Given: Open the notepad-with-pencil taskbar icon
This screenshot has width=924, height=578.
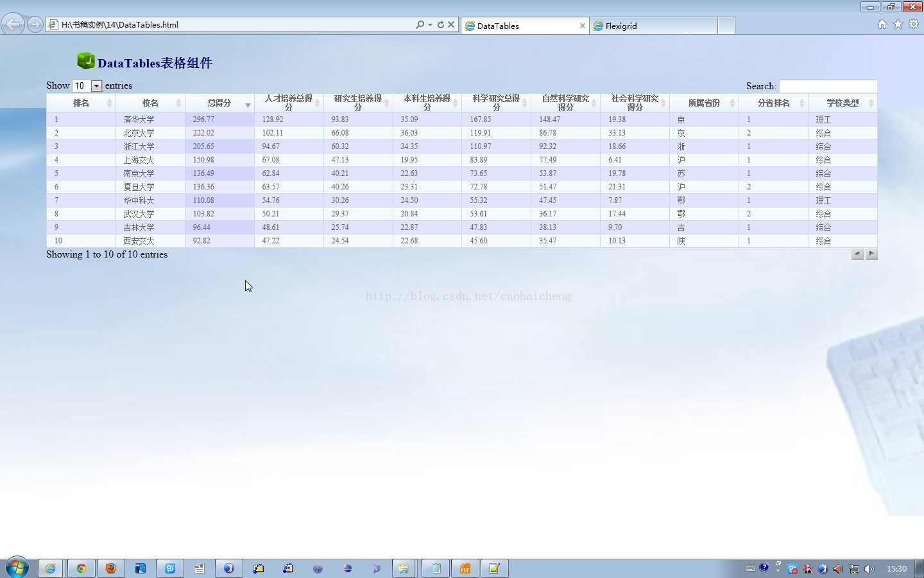Looking at the screenshot, I should (x=495, y=568).
